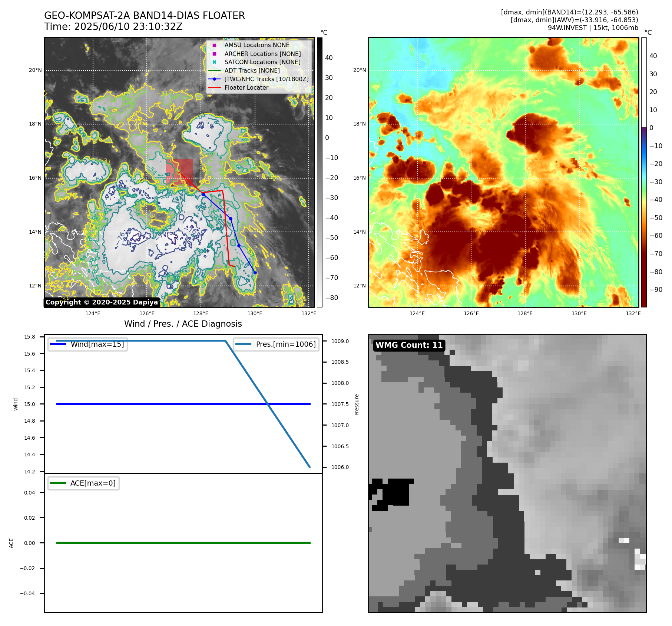Click the 0.04 ACE tick label
Screen dimensions: 672x626
[x=30, y=493]
